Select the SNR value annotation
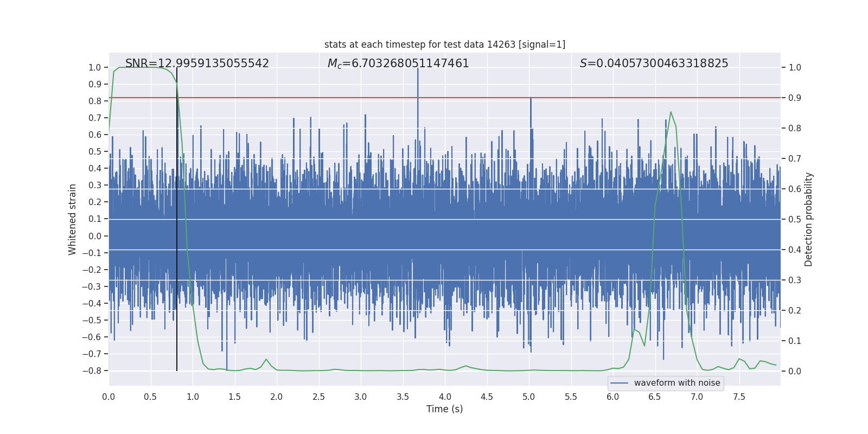This screenshot has width=868, height=434. 197,63
